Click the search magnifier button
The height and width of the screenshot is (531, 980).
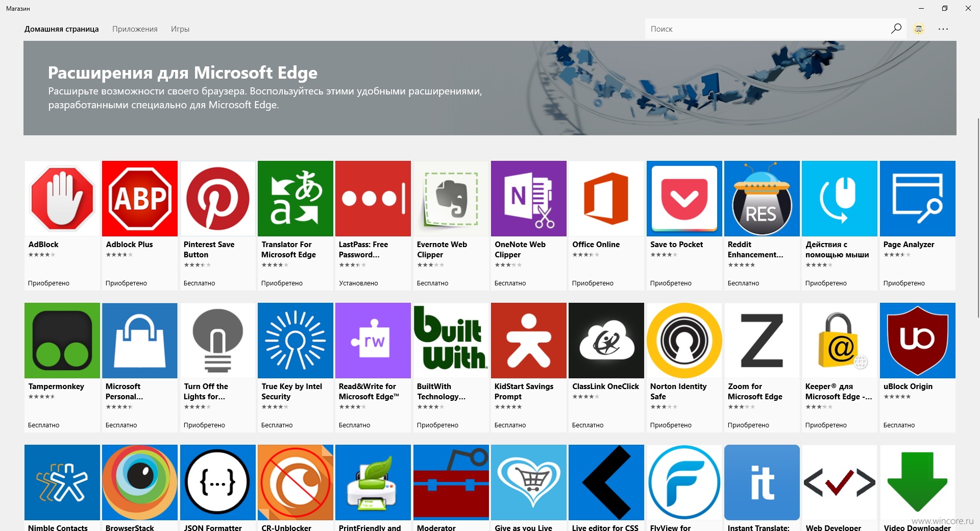pos(896,29)
